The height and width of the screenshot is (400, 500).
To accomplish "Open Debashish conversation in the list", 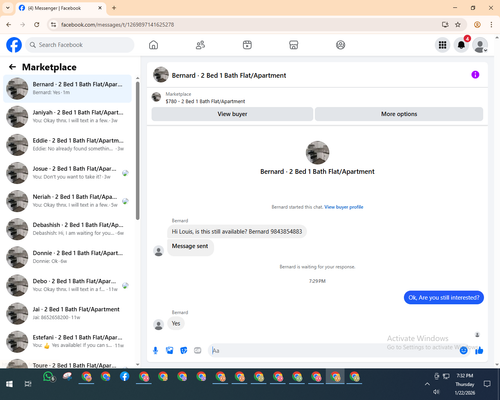I will click(67, 229).
